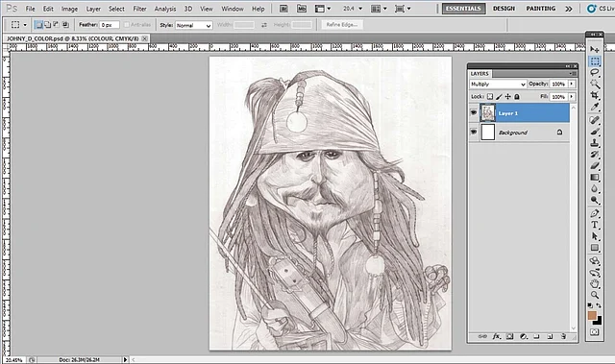The height and width of the screenshot is (364, 615).
Task: Select the Eyedropper tool
Action: click(595, 107)
